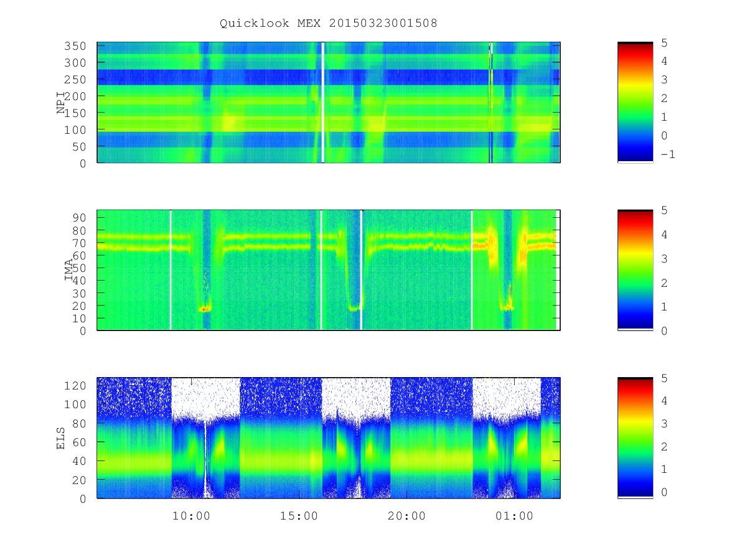
Task: Click the "5" label on IMA colorbar
Action: coord(664,210)
